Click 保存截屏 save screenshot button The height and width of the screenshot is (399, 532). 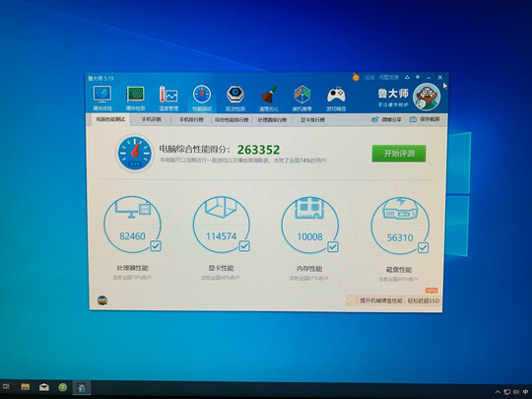[425, 119]
